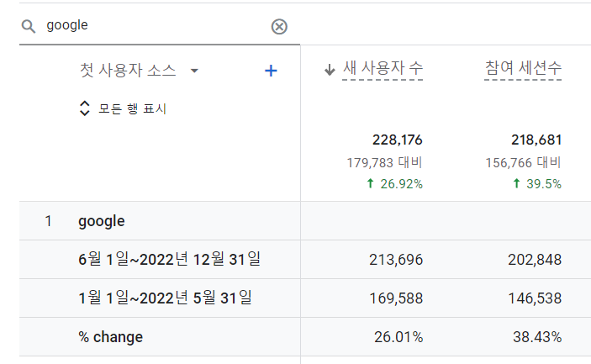Click the descending sort arrow icon
Image resolution: width=591 pixels, height=364 pixels.
pos(330,70)
